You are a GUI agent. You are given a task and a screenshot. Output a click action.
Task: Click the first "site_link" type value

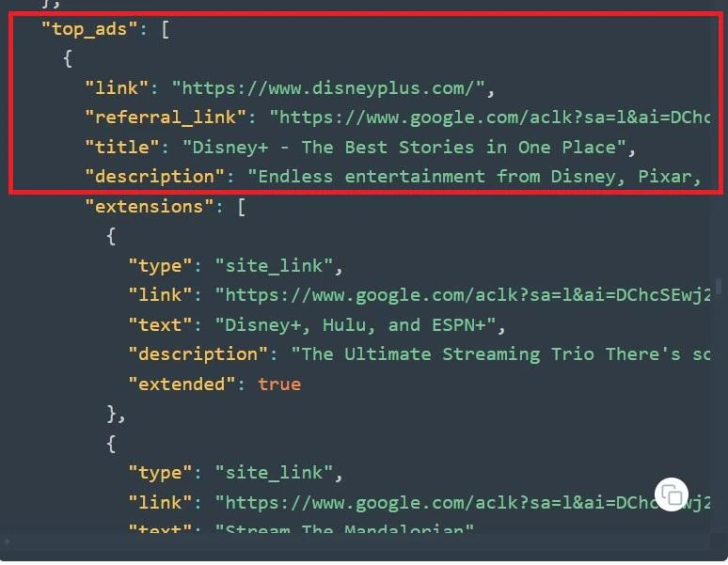point(274,266)
